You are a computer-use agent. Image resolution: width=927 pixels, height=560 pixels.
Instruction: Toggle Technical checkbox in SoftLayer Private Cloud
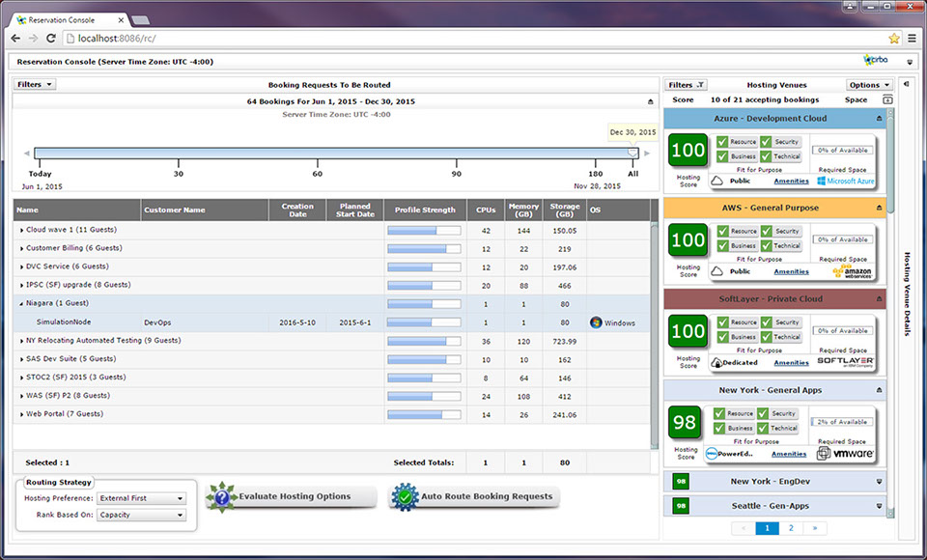pos(766,337)
